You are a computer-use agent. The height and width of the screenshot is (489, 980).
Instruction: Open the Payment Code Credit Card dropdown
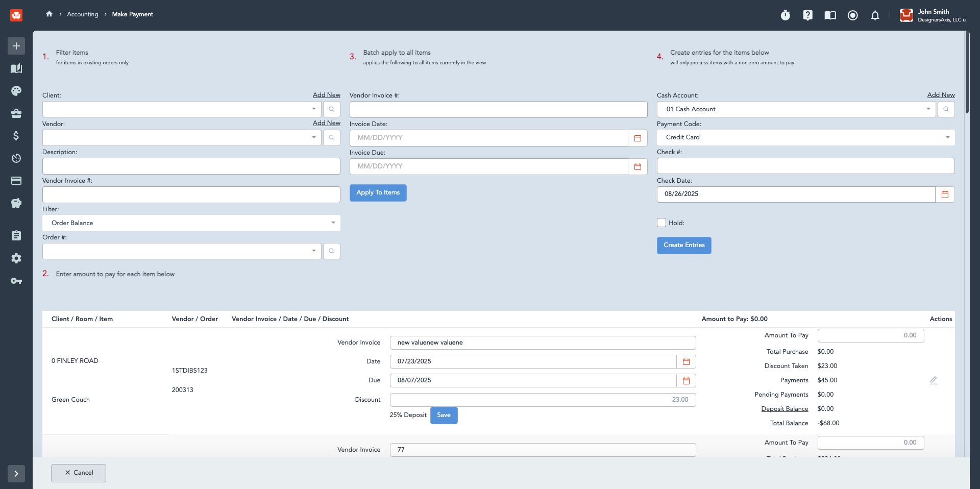805,137
